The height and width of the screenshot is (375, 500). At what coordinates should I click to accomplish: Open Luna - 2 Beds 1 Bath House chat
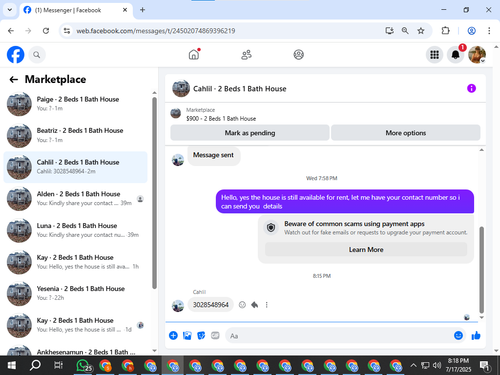(75, 230)
